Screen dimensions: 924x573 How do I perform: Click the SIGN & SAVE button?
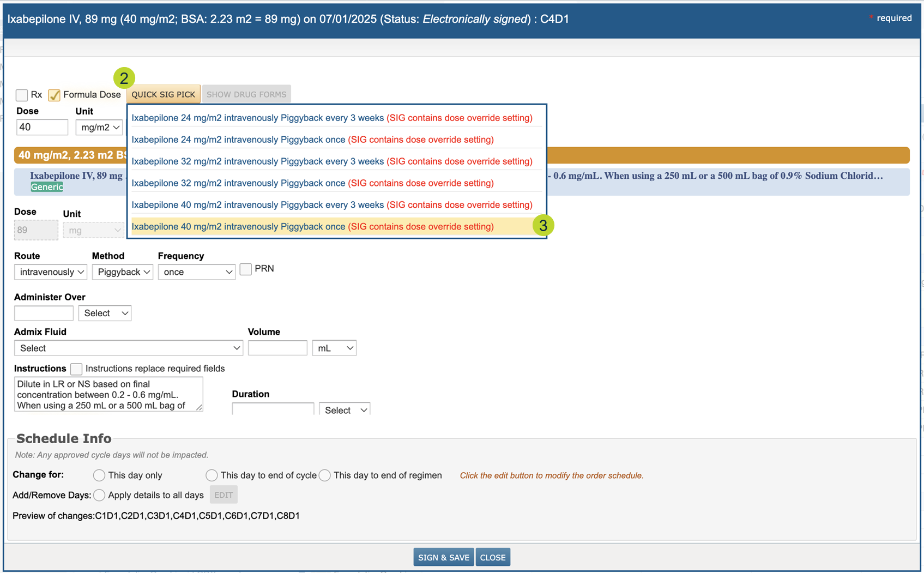443,557
